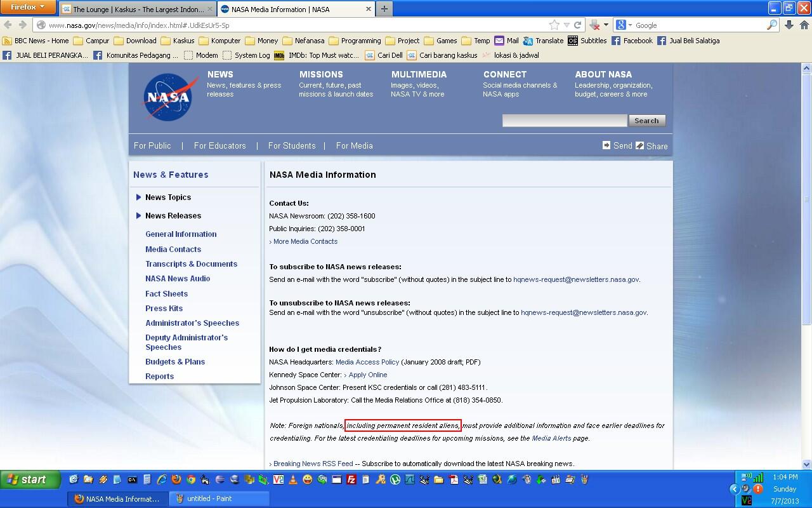The width and height of the screenshot is (812, 508).
Task: Open the BBC News - Home bookmark
Action: coord(36,41)
